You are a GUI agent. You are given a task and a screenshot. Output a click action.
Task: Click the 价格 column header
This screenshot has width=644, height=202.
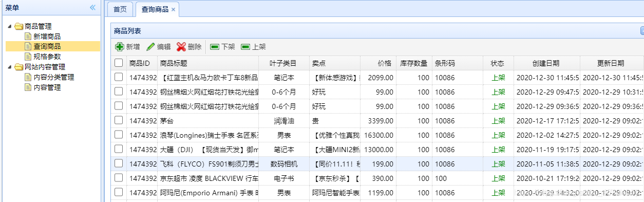point(378,63)
